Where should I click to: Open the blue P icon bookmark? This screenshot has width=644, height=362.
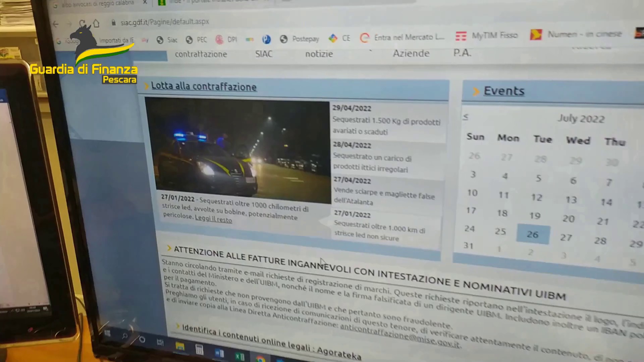[266, 39]
